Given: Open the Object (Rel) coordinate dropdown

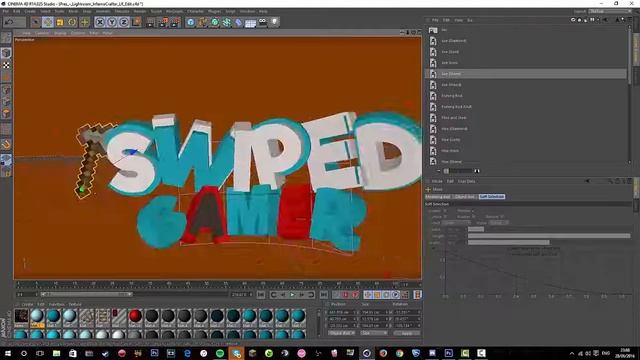Looking at the screenshot, I should click(342, 333).
